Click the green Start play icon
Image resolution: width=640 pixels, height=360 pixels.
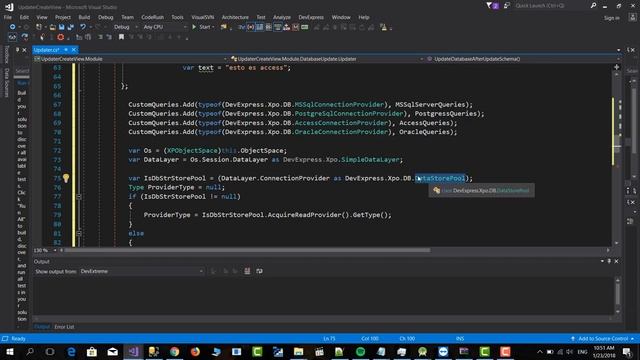click(194, 27)
